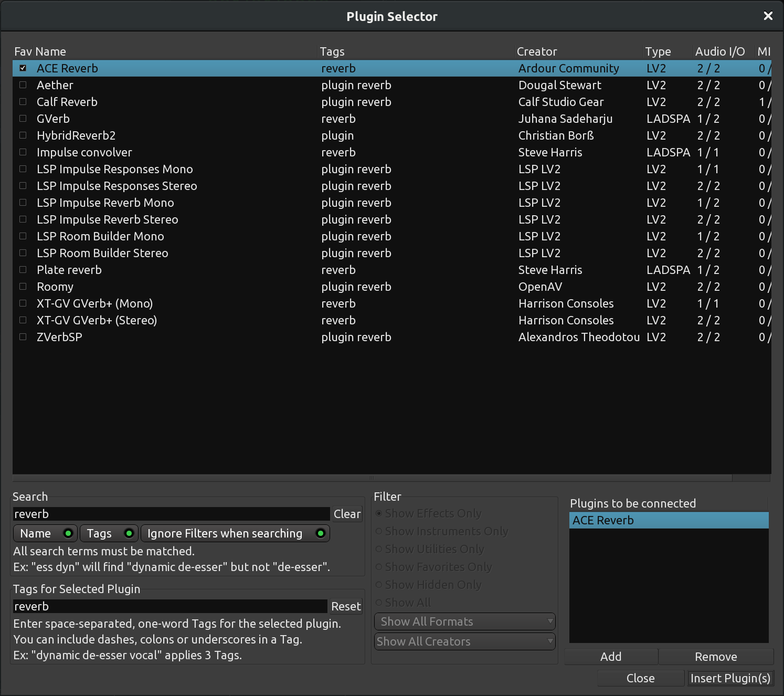Image resolution: width=784 pixels, height=696 pixels.
Task: Add plugin to connection list
Action: click(x=611, y=657)
